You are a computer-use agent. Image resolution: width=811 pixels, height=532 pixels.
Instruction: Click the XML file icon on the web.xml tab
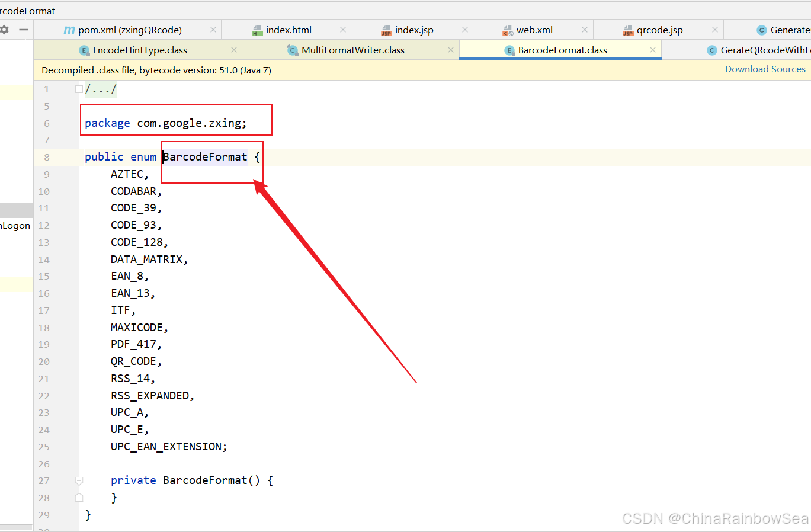coord(508,30)
